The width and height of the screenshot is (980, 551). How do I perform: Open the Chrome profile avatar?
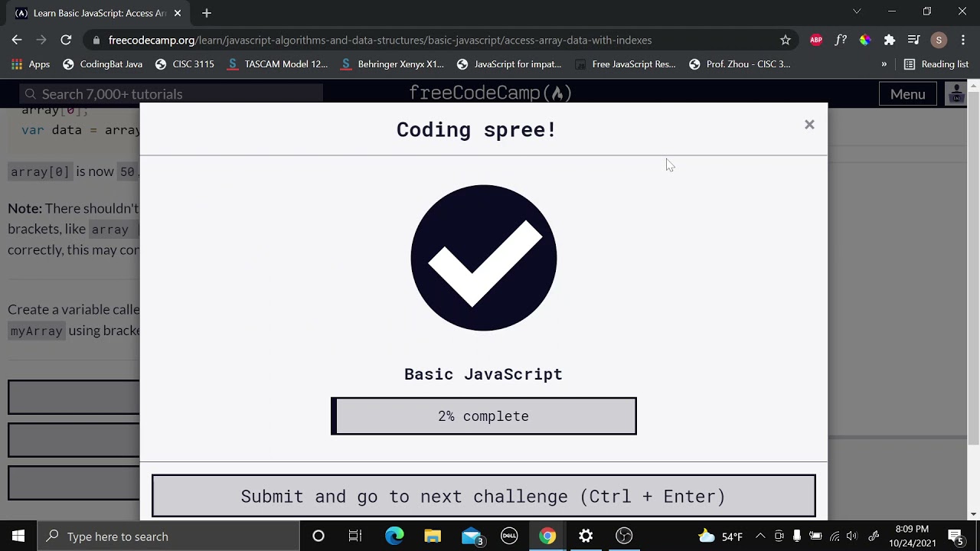pyautogui.click(x=939, y=40)
